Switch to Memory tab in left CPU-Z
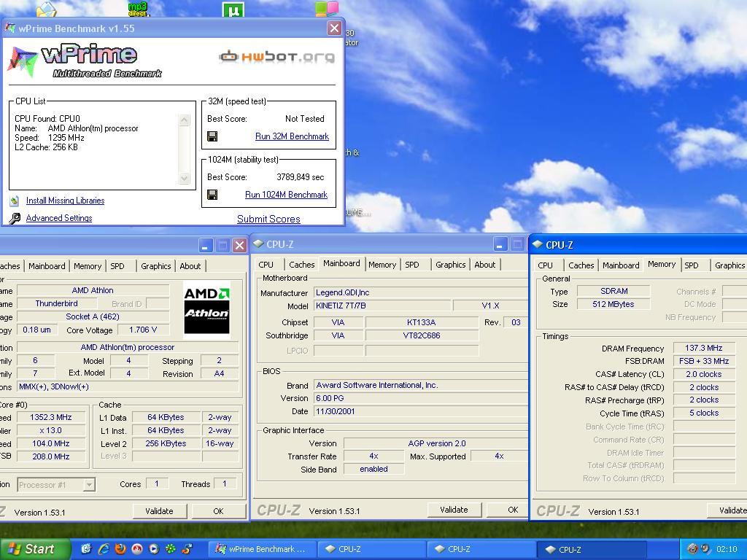This screenshot has height=560, width=747. [x=88, y=266]
